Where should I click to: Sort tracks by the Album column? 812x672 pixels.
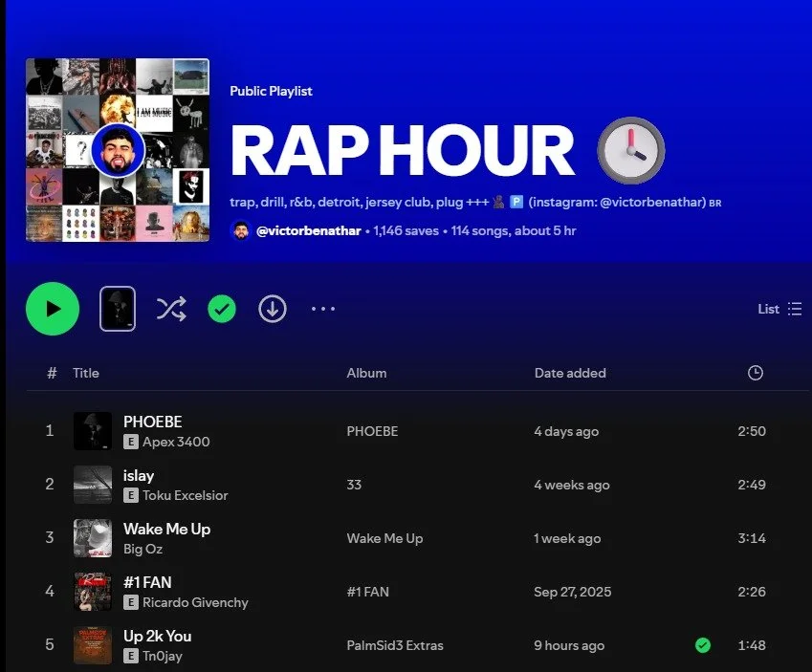[366, 373]
